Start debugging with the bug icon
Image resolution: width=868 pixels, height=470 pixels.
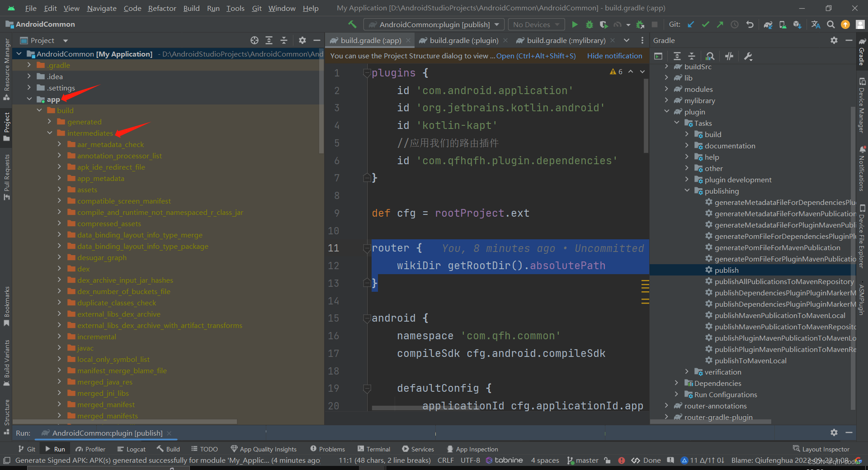point(589,24)
